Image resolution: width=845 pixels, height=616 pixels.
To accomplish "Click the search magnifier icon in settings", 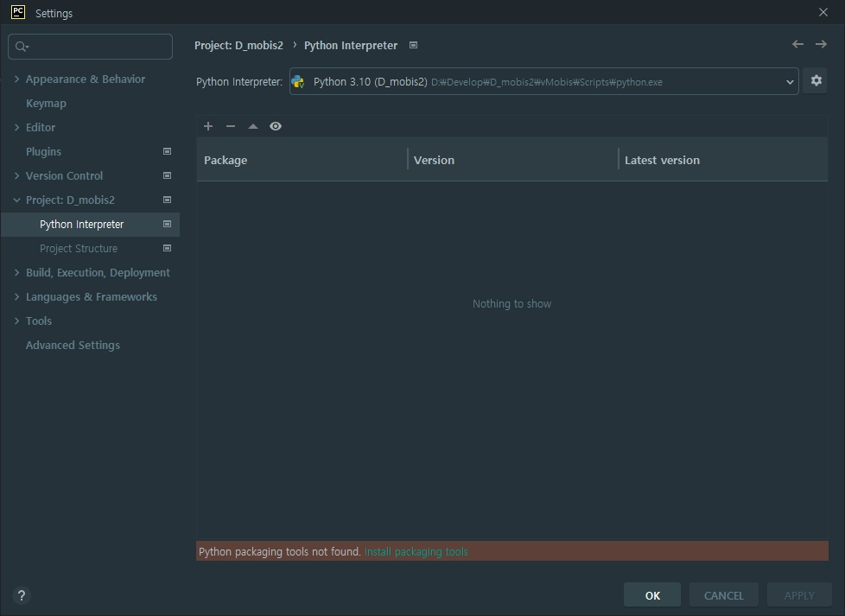I will (21, 47).
